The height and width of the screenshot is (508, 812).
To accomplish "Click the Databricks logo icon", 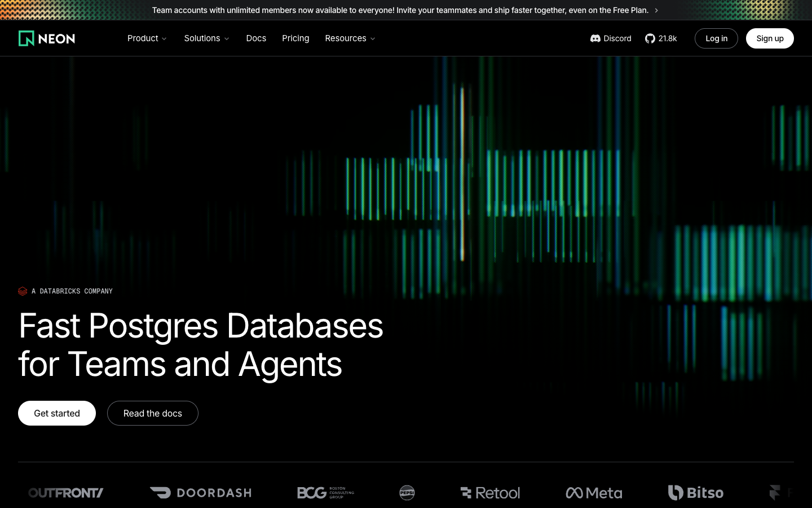I will [x=23, y=291].
